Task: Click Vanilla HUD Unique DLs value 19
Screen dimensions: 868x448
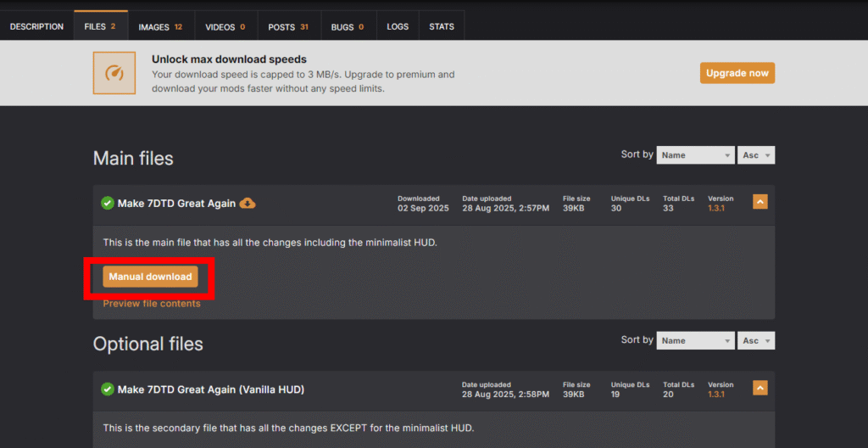Action: pos(615,395)
